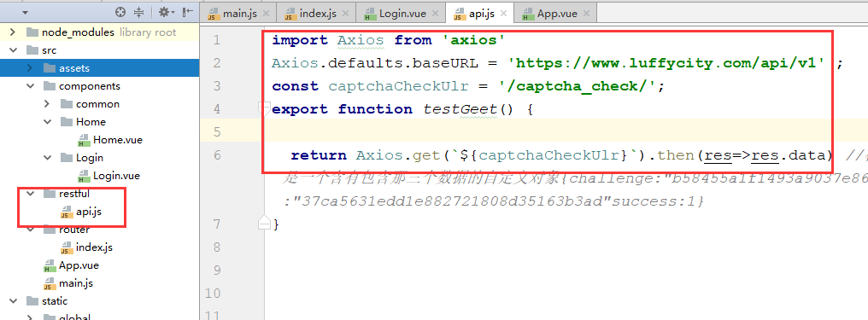Click the scroll-from-source target icon
The image size is (868, 320).
120,12
